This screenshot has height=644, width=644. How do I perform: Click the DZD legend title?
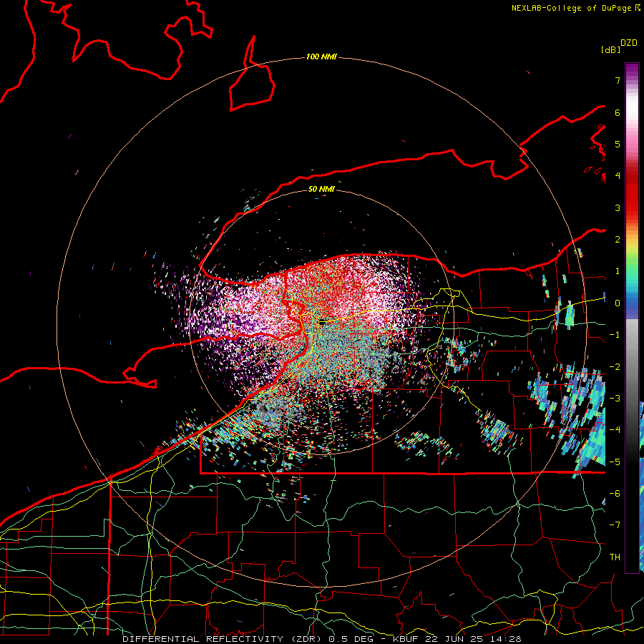629,43
